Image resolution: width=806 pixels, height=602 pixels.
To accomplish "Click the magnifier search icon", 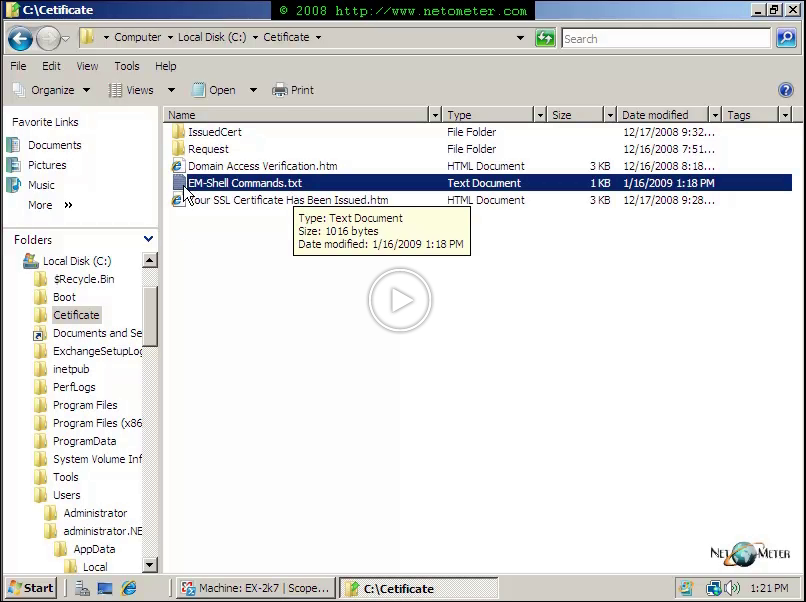I will pos(787,38).
